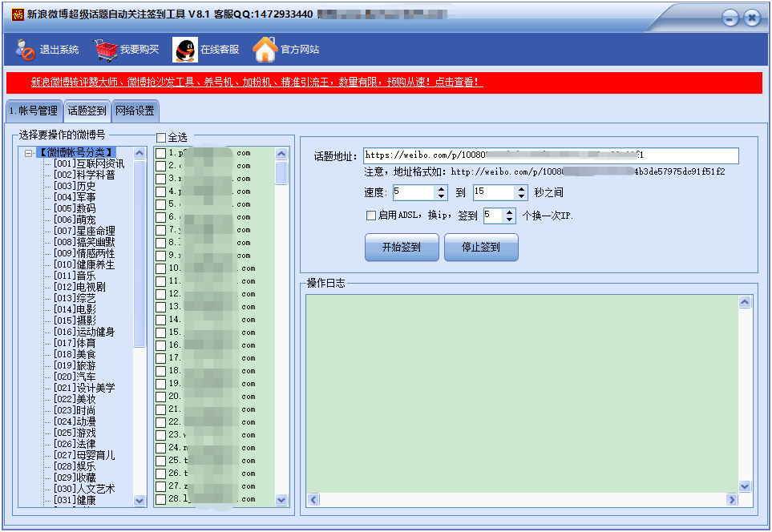
Task: Focus the maximum speed field showing 15
Action: point(495,192)
